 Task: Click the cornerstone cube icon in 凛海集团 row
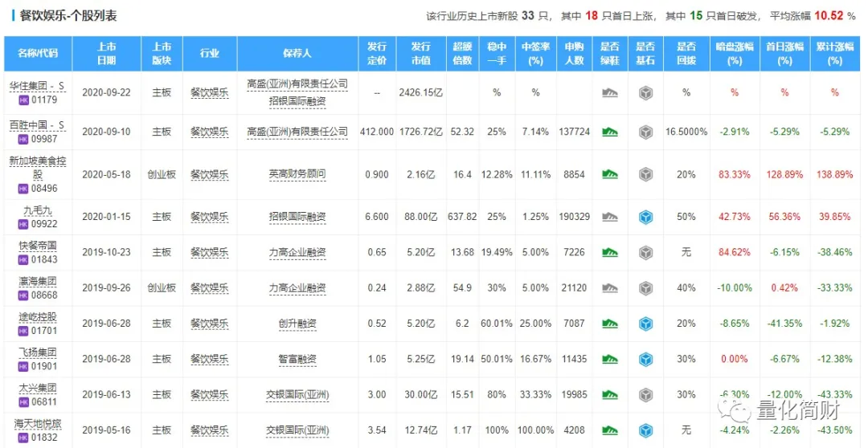click(x=645, y=288)
